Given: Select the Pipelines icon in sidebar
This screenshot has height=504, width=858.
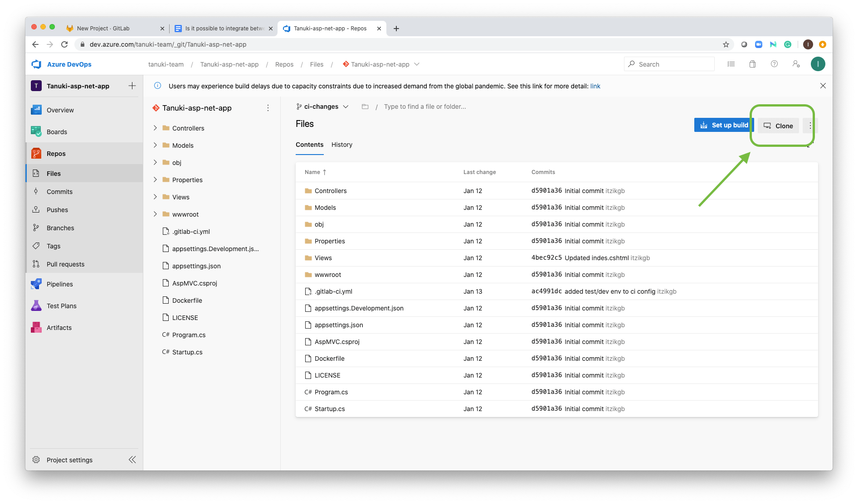Looking at the screenshot, I should click(x=36, y=284).
